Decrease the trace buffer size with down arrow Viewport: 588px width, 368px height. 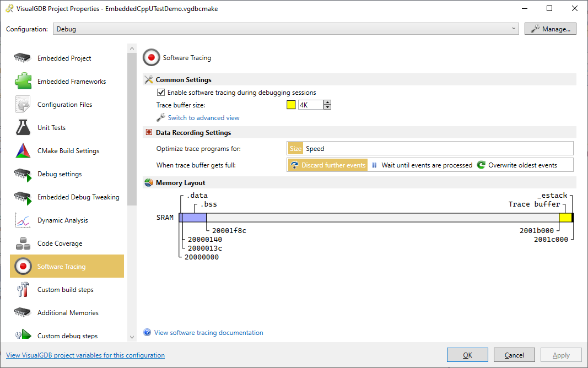[327, 107]
